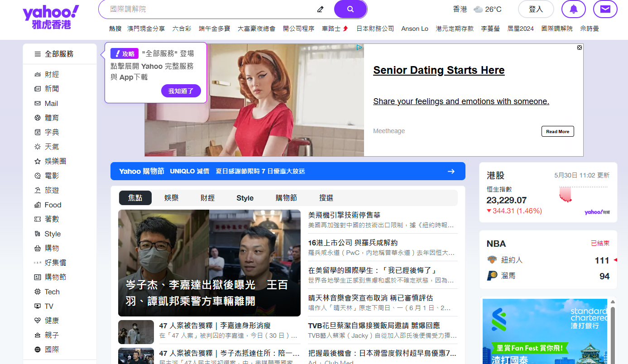Image resolution: width=628 pixels, height=364 pixels.
Task: Open trending link 居屋2024
Action: (x=521, y=29)
